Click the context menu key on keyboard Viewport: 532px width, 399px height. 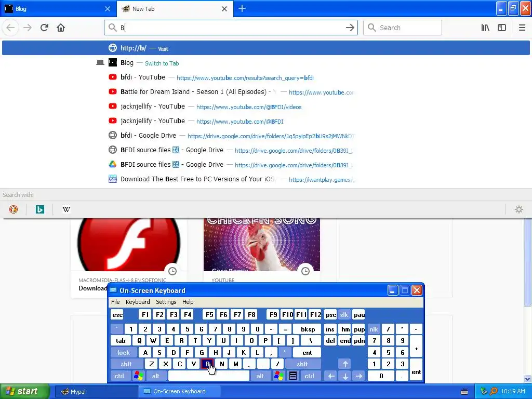coord(293,376)
